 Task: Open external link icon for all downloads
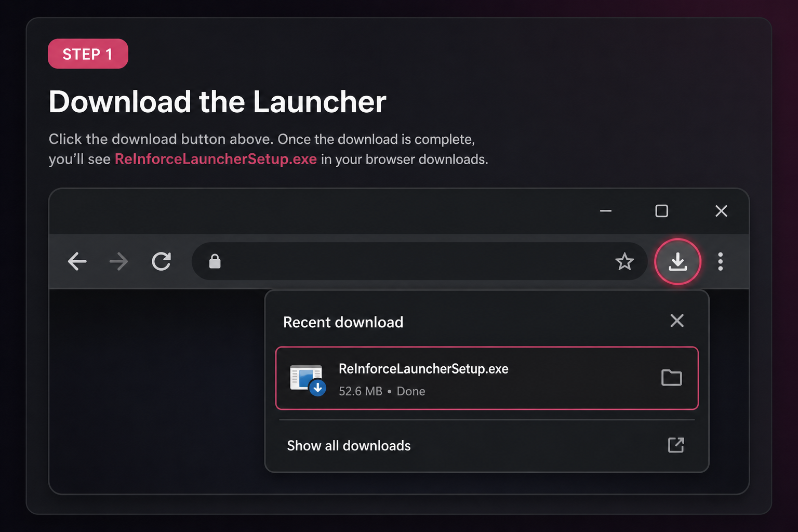pos(676,445)
